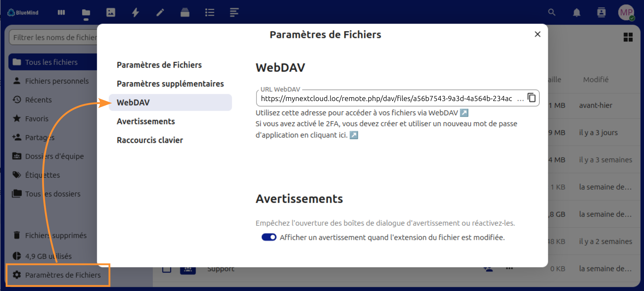Open Paramètres supplémentaires section
The height and width of the screenshot is (291, 644).
tap(170, 84)
